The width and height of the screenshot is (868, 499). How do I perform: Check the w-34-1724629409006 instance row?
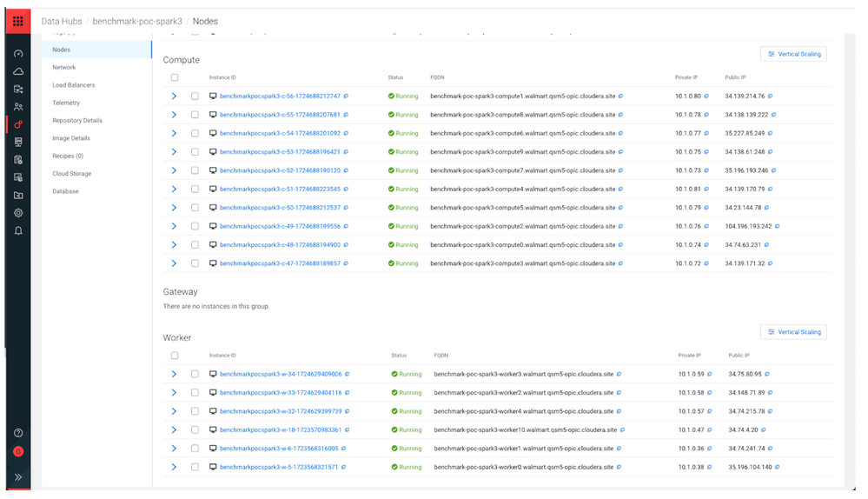(x=195, y=375)
